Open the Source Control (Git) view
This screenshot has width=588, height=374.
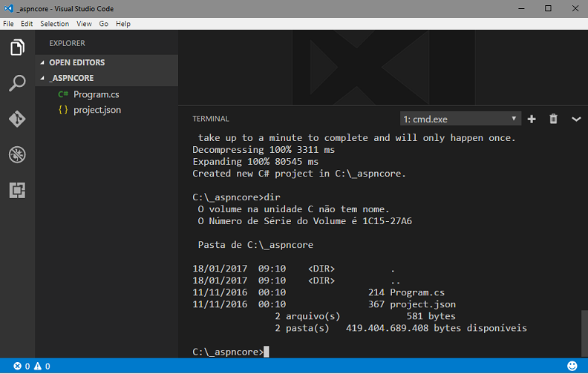pyautogui.click(x=17, y=119)
